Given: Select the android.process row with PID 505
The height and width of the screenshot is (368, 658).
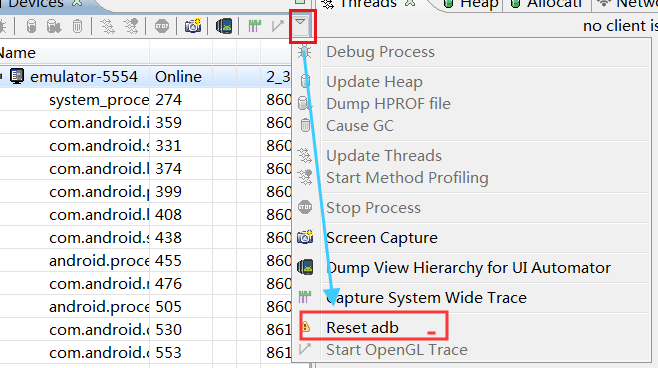Looking at the screenshot, I should point(145,307).
